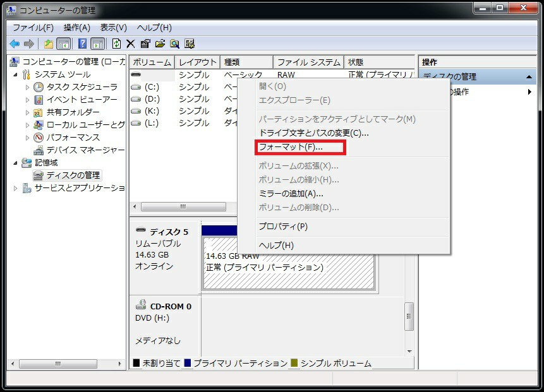Screen dimensions: 544x392
Task: Click the ディスク 5 removable disk icon
Action: click(x=140, y=229)
